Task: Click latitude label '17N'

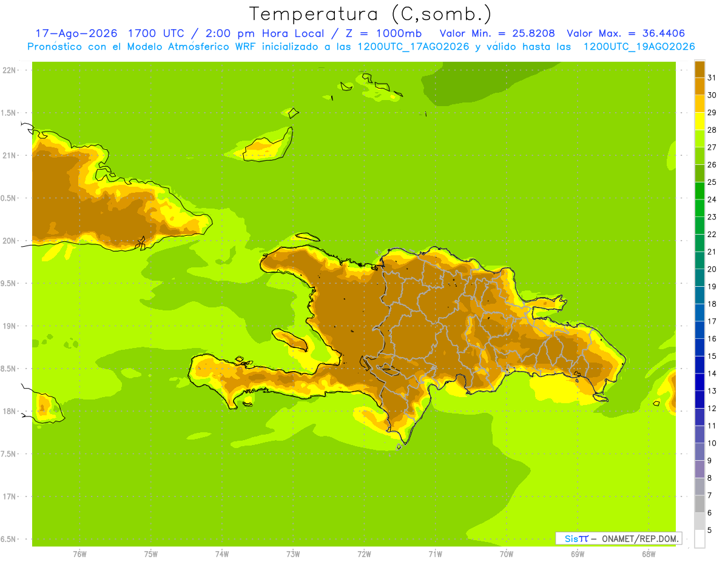Action: tap(10, 497)
